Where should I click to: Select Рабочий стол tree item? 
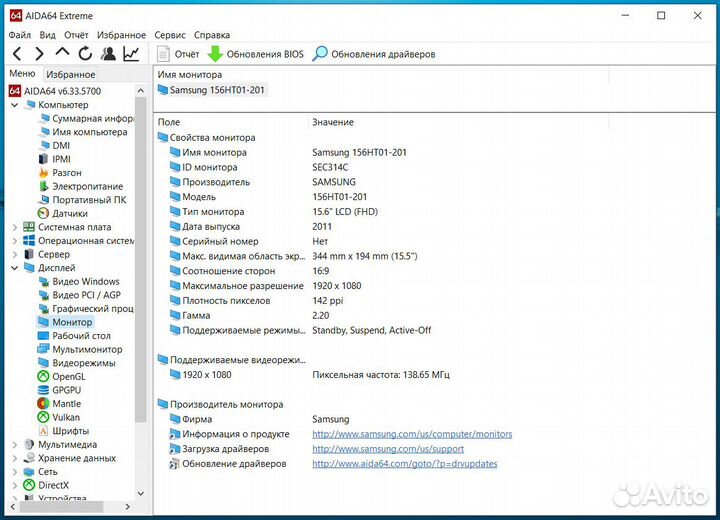[74, 336]
